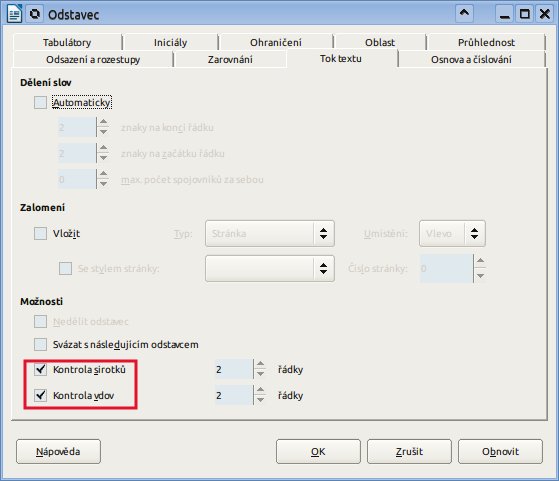Select the Oblast tab

(x=380, y=42)
